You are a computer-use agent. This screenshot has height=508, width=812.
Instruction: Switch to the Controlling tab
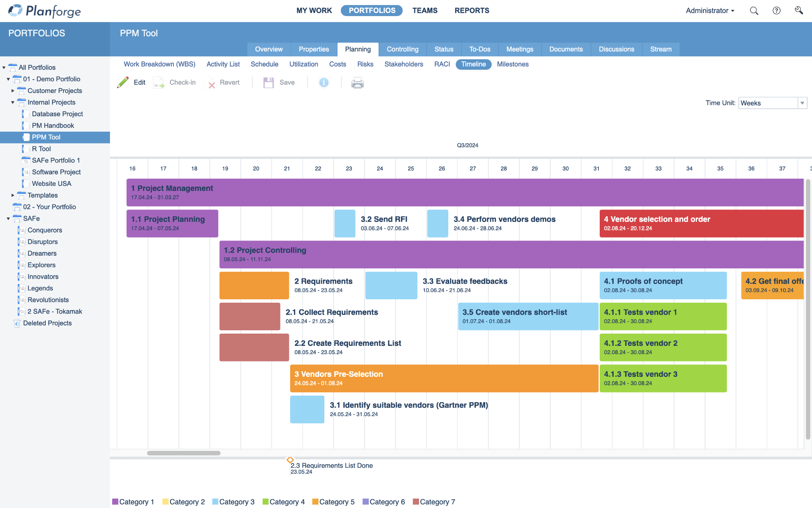coord(402,49)
